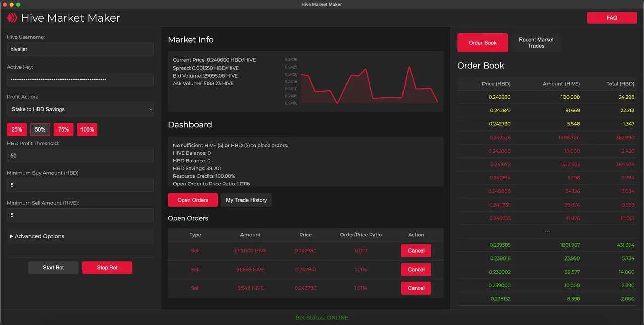Image resolution: width=644 pixels, height=325 pixels.
Task: Click open orders price 0.242790
Action: click(305, 288)
